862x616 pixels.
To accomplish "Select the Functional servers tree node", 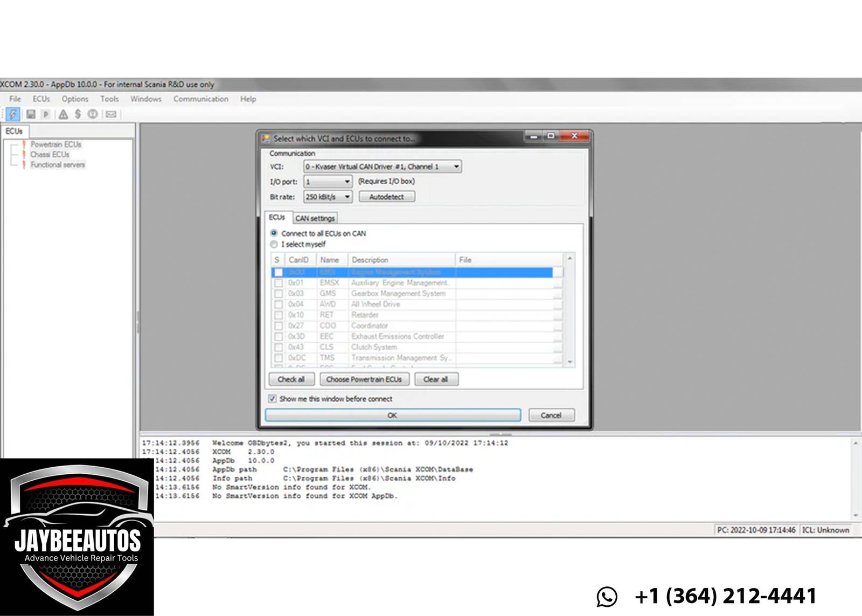I will 57,165.
